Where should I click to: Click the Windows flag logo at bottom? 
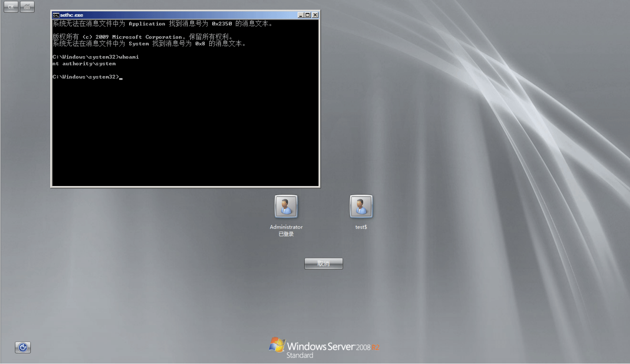click(277, 345)
